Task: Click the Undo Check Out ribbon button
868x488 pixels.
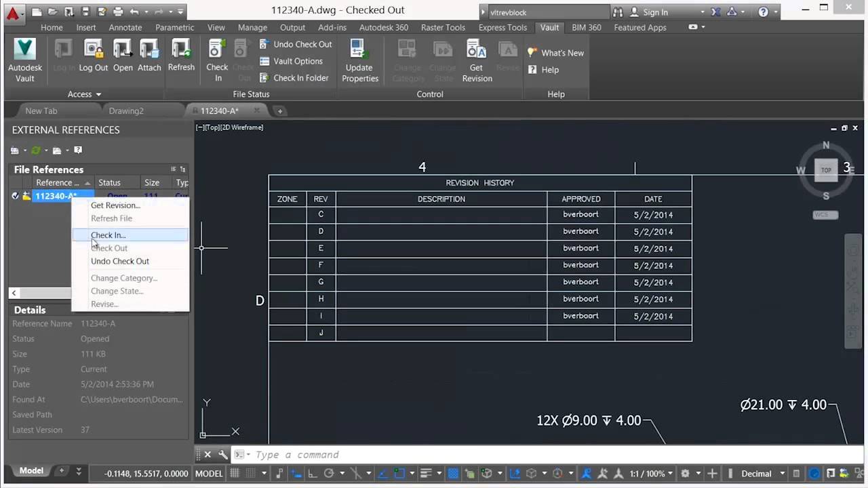Action: tap(296, 44)
